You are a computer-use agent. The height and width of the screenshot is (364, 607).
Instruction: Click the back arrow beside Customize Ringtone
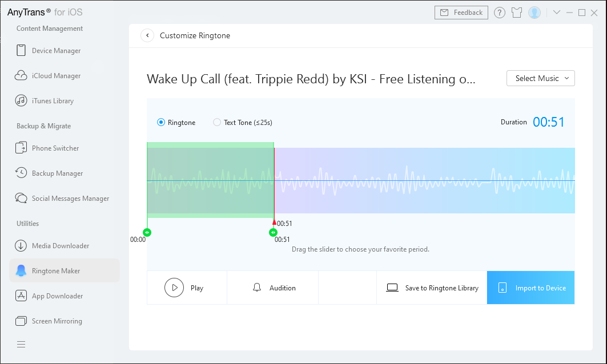click(x=147, y=35)
